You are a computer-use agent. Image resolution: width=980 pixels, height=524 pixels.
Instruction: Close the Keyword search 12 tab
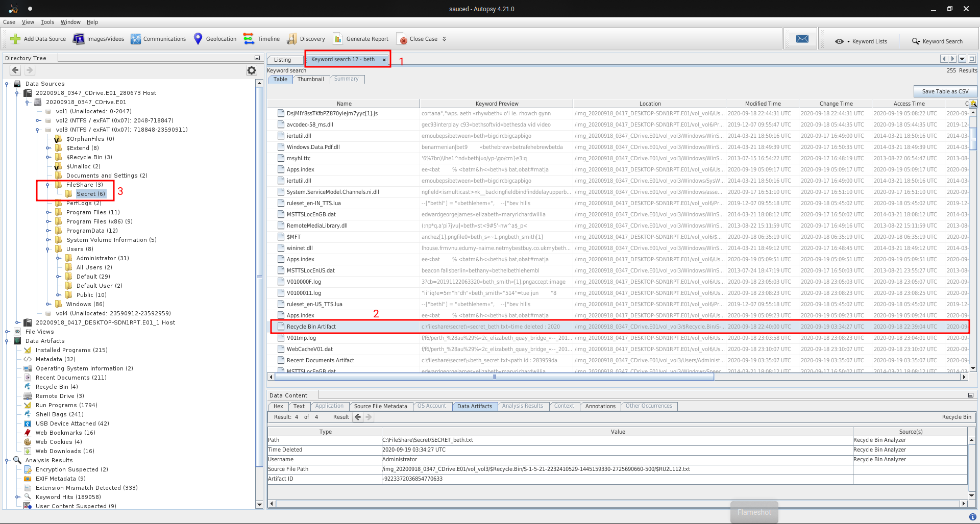point(384,60)
